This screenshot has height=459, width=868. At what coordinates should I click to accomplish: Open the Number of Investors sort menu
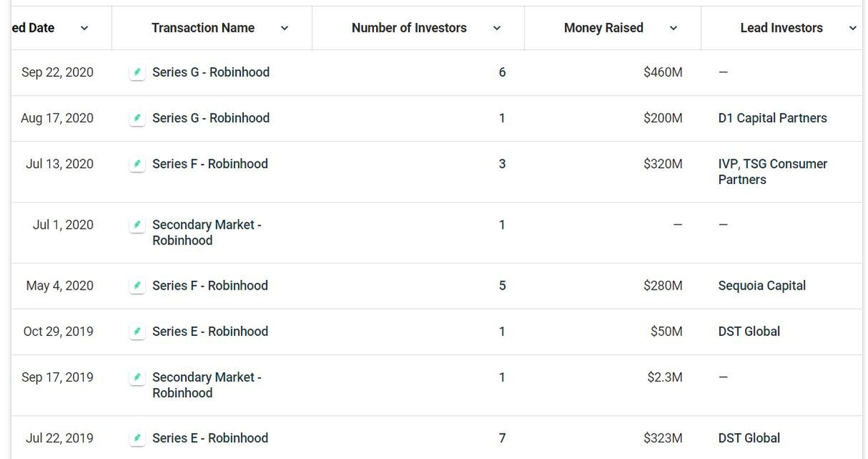point(497,28)
